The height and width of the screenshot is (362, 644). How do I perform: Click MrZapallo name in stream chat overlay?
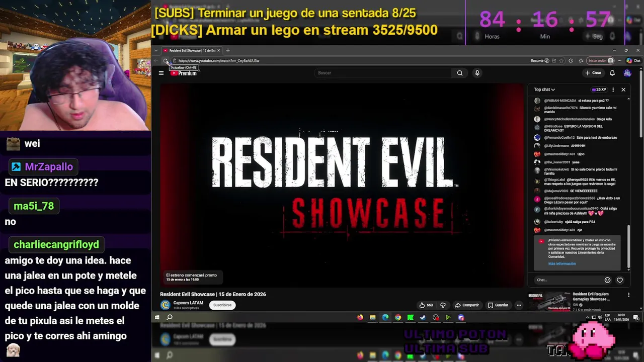(x=49, y=167)
